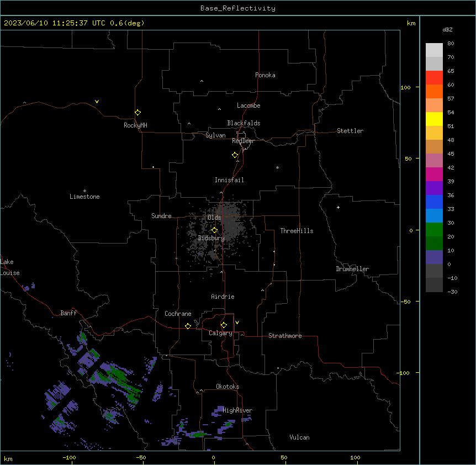
Task: Click the dBZ legend heading
Action: pyautogui.click(x=447, y=29)
